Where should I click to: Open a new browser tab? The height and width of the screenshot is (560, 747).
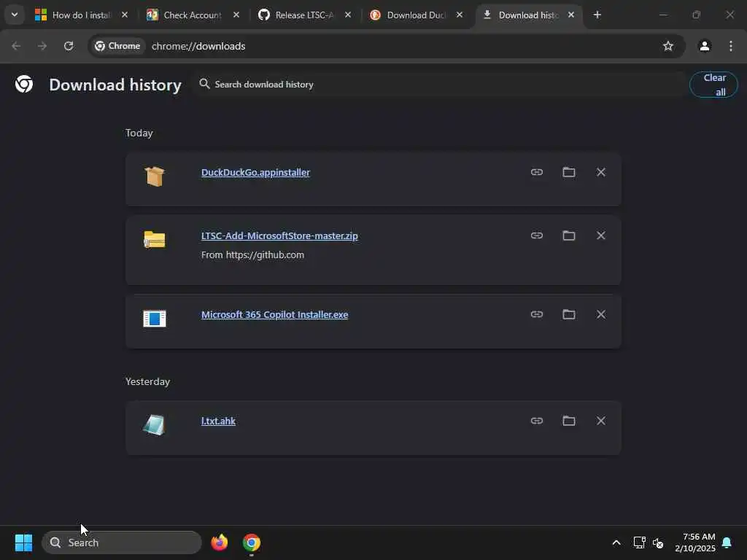(x=597, y=15)
